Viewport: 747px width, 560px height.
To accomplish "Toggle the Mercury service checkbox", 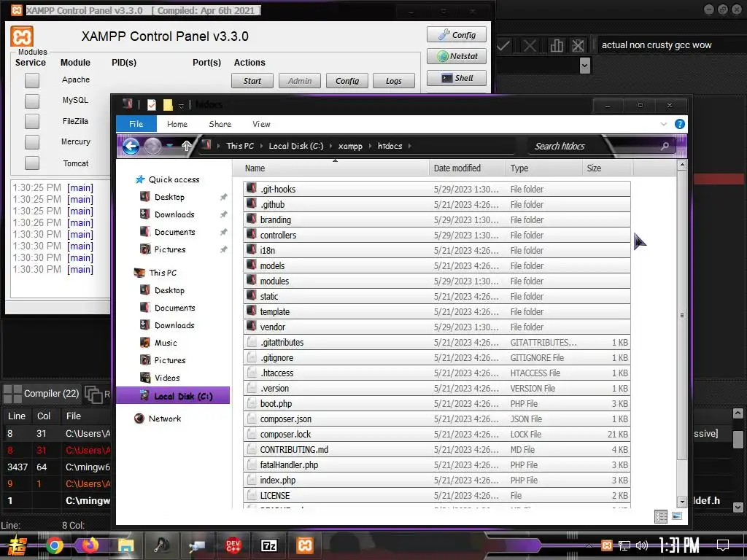I will (x=32, y=142).
